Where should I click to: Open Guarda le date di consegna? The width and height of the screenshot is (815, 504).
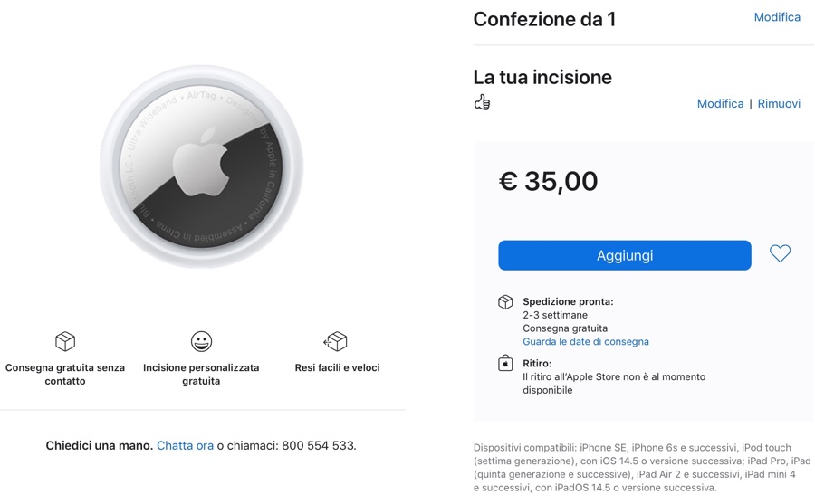point(586,342)
